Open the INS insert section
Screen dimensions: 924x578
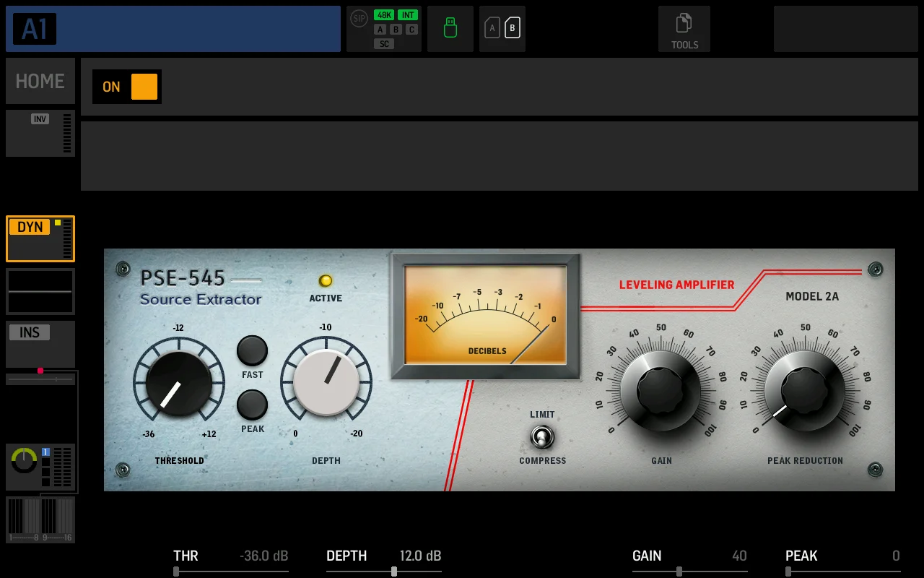(40, 344)
